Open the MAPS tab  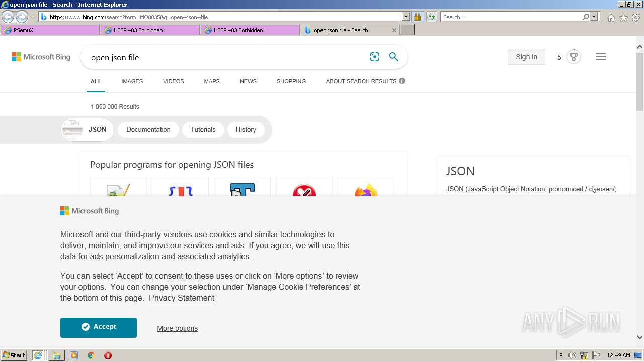pyautogui.click(x=212, y=81)
